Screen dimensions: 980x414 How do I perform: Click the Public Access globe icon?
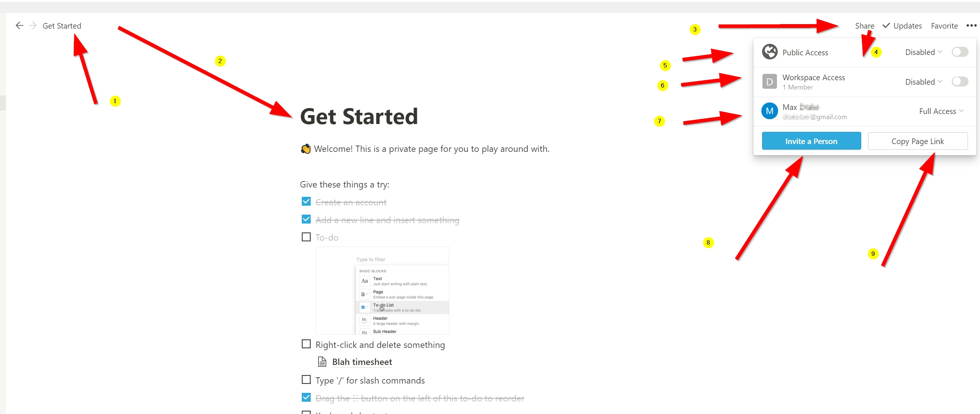pos(769,52)
